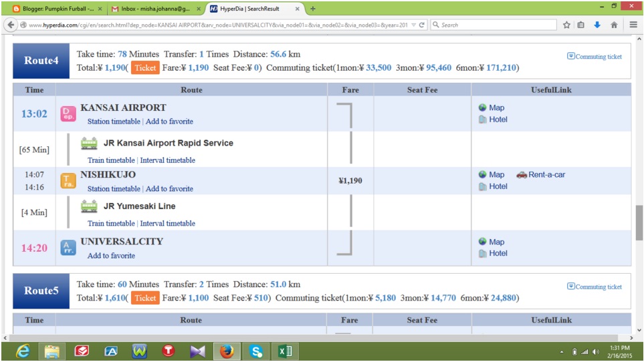Viewport: 644px width, 362px height.
Task: Go to the Firefox home page icon
Action: [x=614, y=25]
